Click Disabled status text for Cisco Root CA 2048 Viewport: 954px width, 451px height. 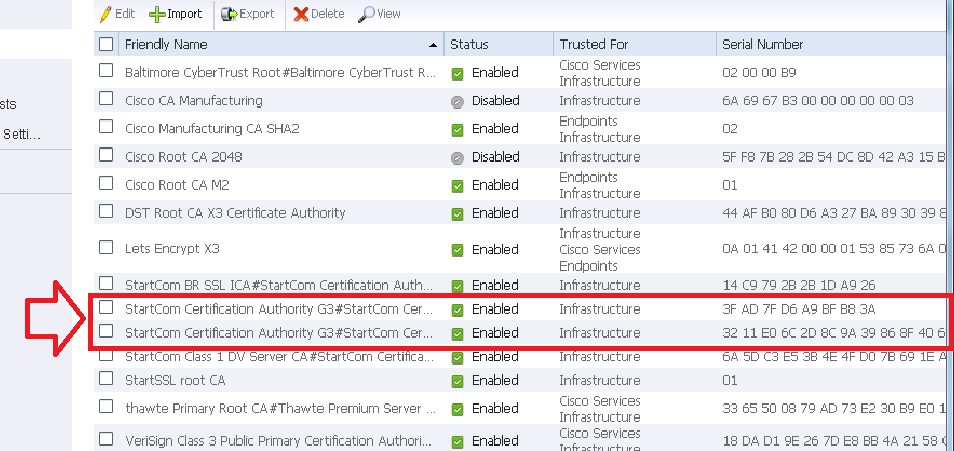coord(495,157)
